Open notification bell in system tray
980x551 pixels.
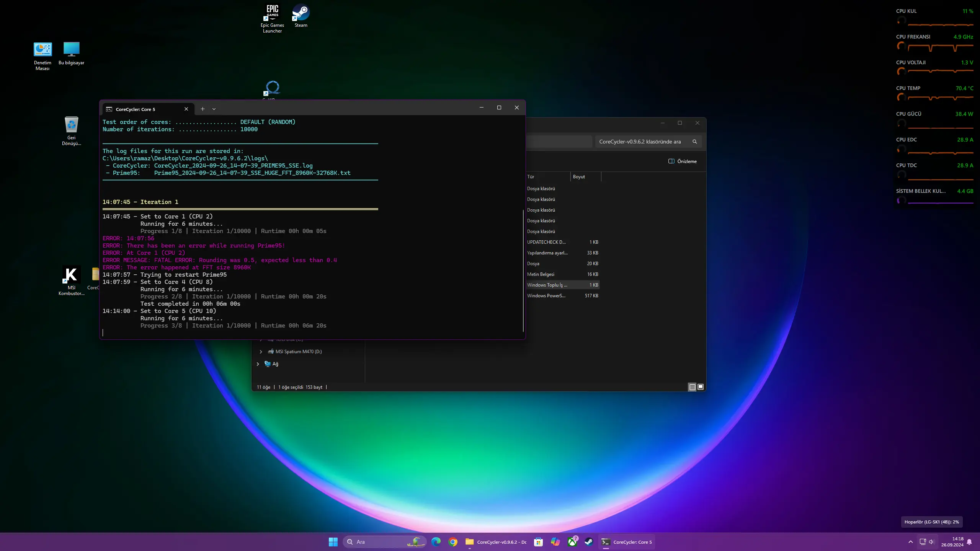click(969, 542)
